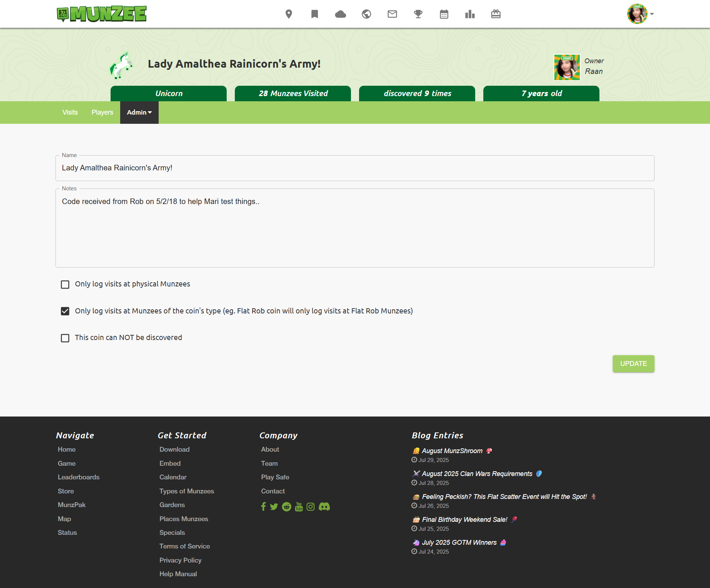Click owner Raan's avatar thumbnail
Screen dimensions: 710x588
(x=567, y=67)
